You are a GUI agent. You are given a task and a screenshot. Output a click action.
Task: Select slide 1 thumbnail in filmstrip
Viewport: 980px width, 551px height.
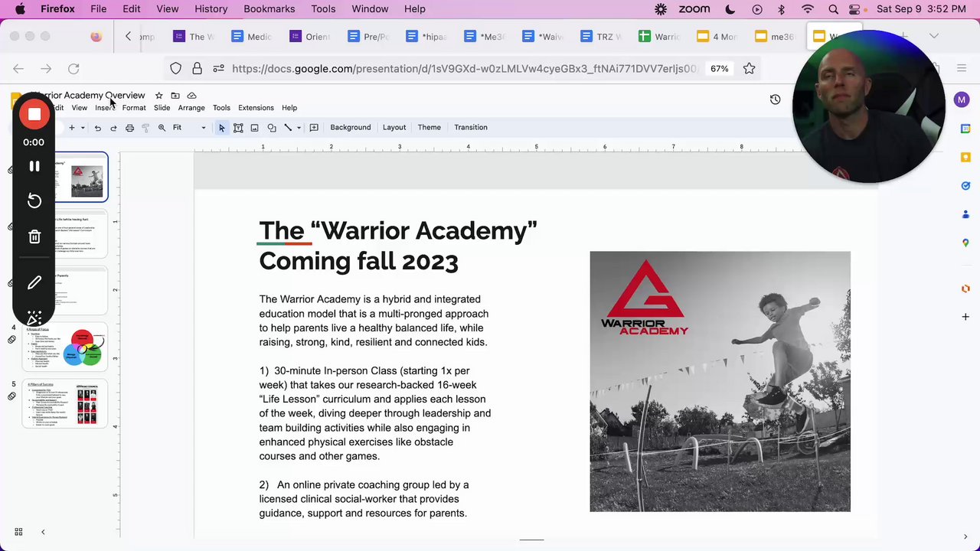coord(81,178)
